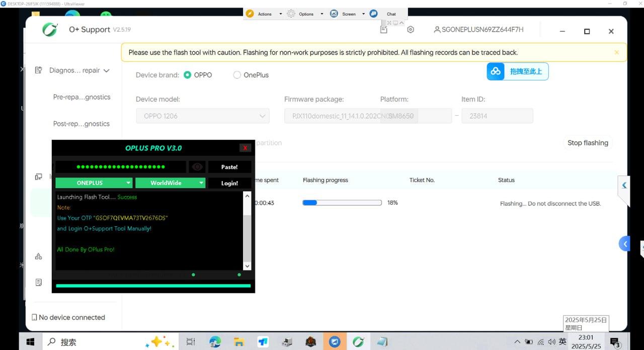Viewport: 644px width, 350px height.
Task: Open the document notes icon in header
Action: pyautogui.click(x=384, y=30)
